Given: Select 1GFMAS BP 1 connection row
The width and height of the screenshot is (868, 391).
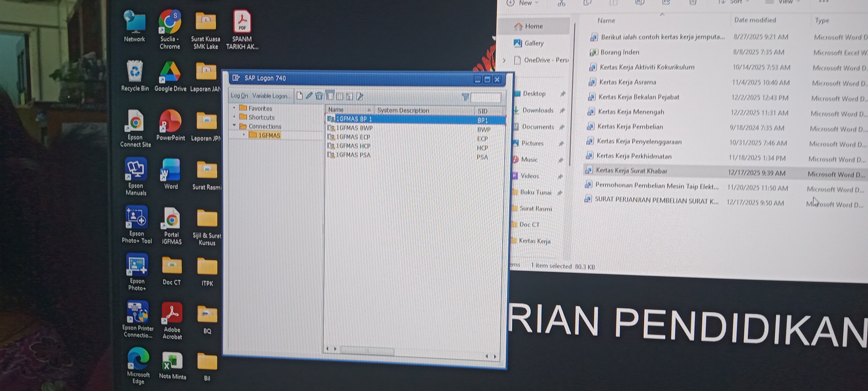Looking at the screenshot, I should pyautogui.click(x=416, y=119).
